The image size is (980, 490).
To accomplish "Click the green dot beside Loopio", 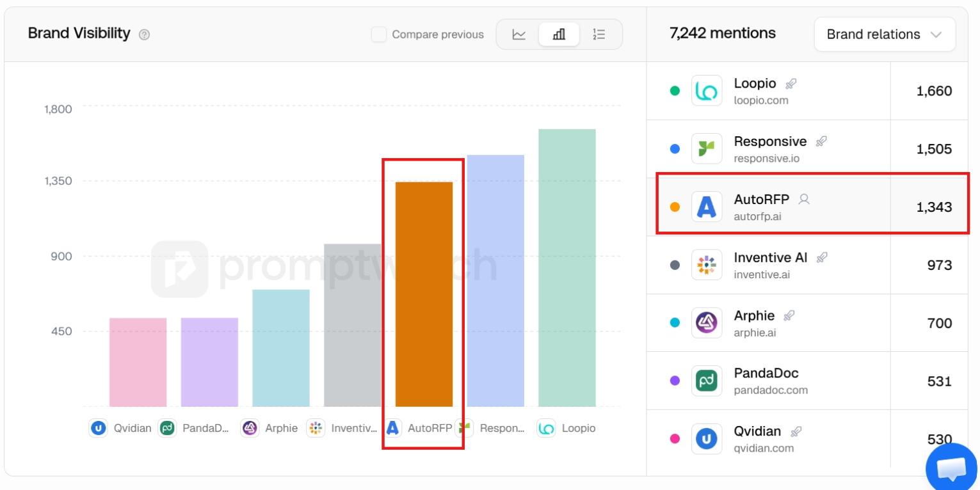I will point(675,91).
